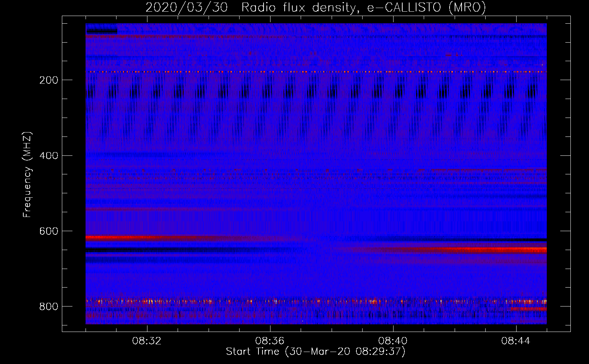589x364 pixels.
Task: Click the 08:40 time tick label
Action: 393,341
